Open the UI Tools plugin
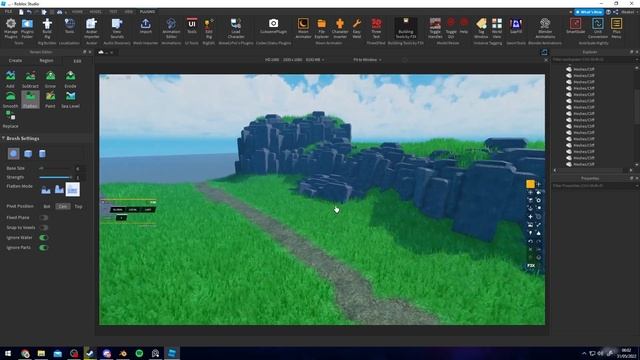This screenshot has width=640, height=360. pos(191,26)
